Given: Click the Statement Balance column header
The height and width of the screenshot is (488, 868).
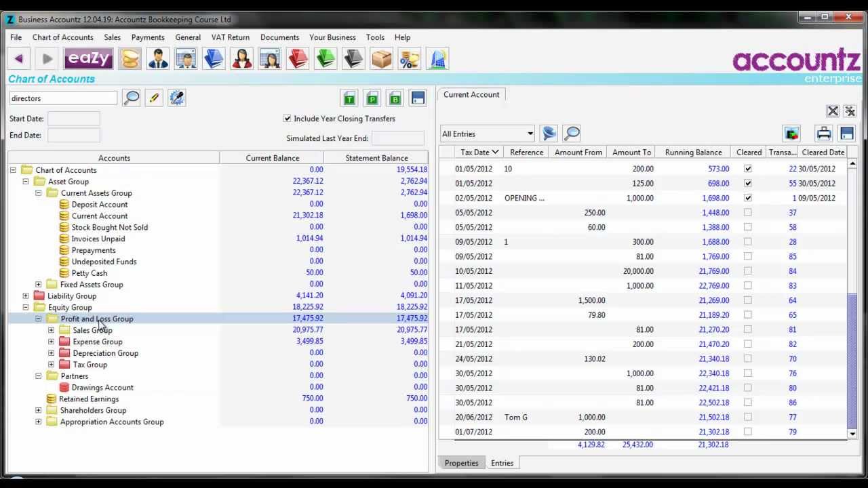Looking at the screenshot, I should [x=376, y=158].
